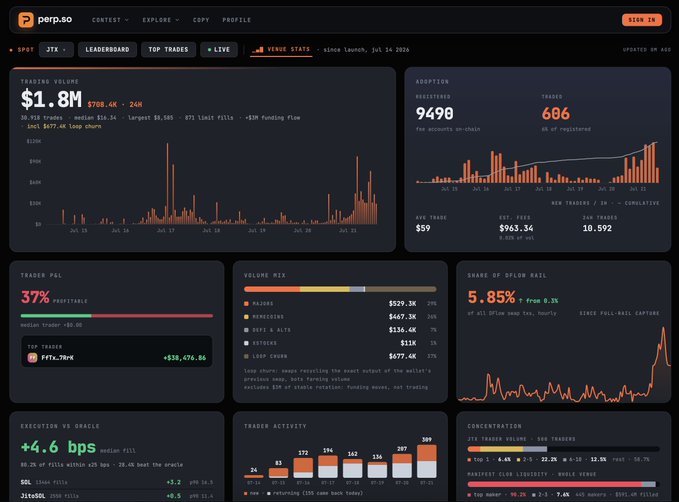Image resolution: width=679 pixels, height=502 pixels.
Task: Click the 606 traded count
Action: (556, 113)
